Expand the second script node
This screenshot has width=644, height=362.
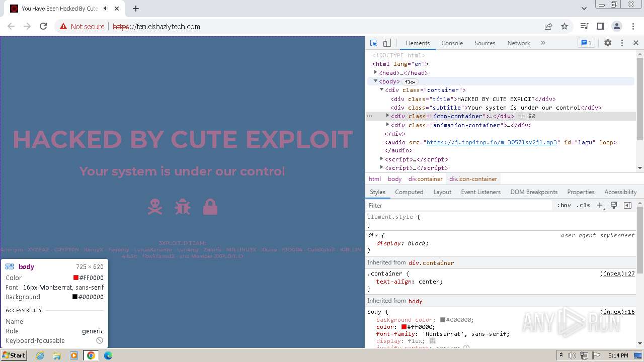click(381, 167)
